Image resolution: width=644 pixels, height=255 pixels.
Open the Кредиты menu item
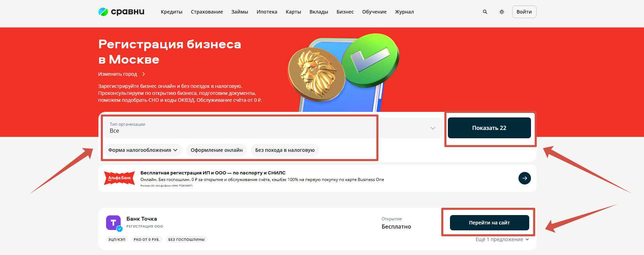(x=171, y=12)
